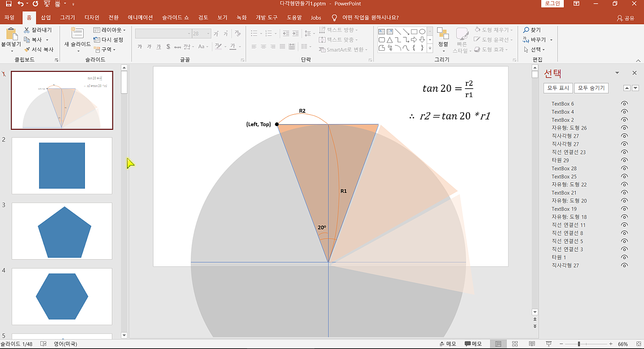Screen dimensions: 644x349
Task: Open Reading View from status bar
Action: click(x=532, y=344)
